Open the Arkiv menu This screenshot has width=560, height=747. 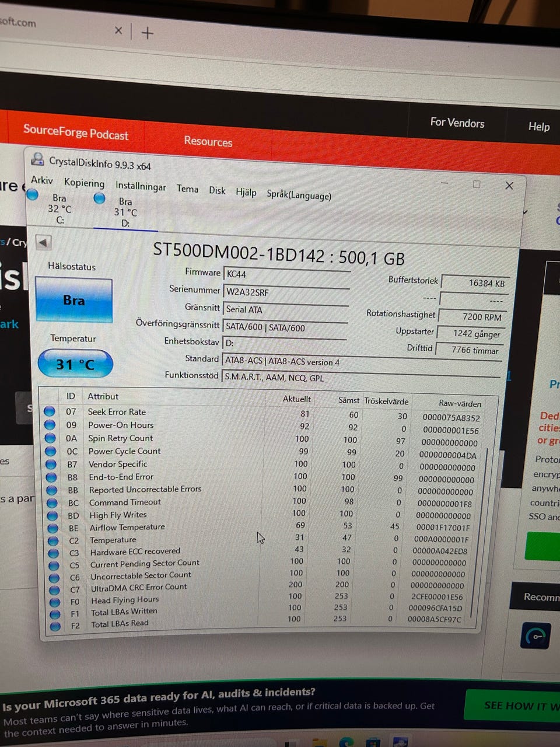[x=42, y=180]
